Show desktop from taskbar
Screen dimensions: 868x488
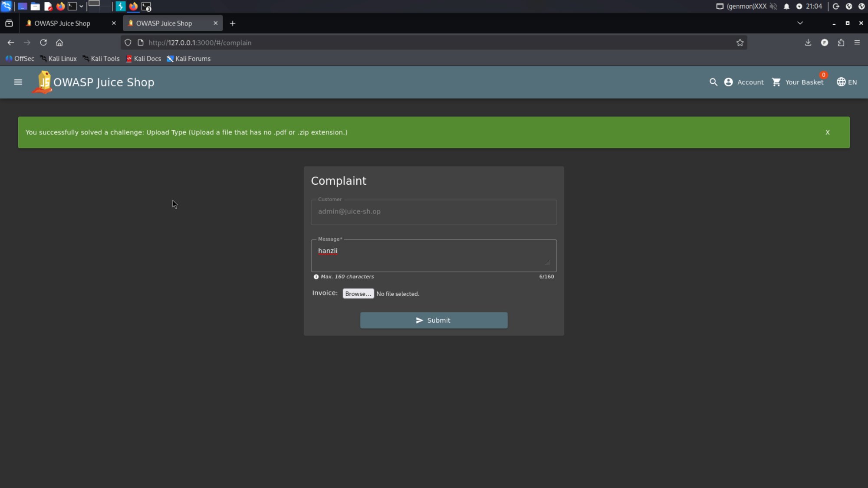pos(22,7)
